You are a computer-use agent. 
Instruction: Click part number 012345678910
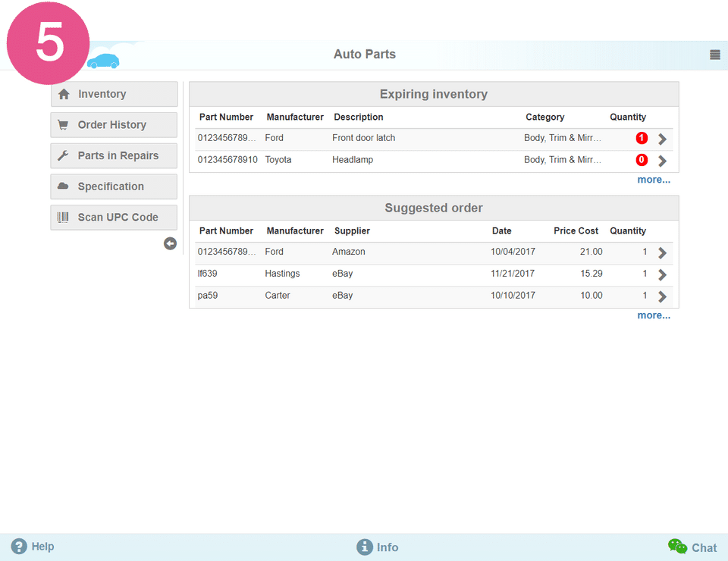click(227, 160)
